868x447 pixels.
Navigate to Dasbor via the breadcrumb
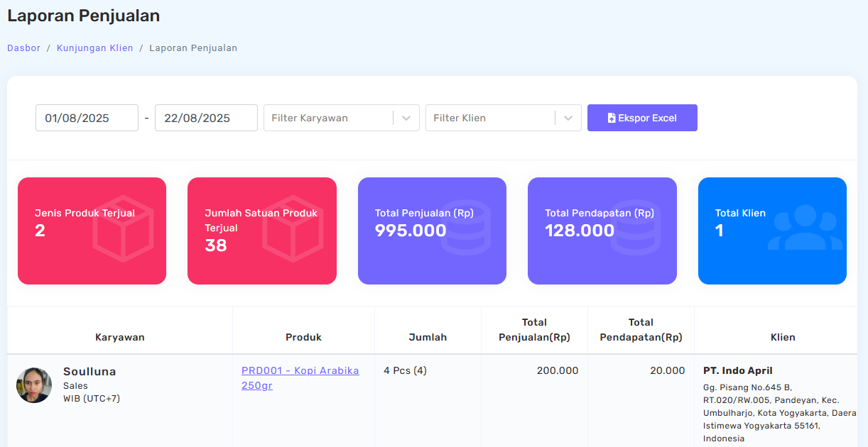coord(23,48)
